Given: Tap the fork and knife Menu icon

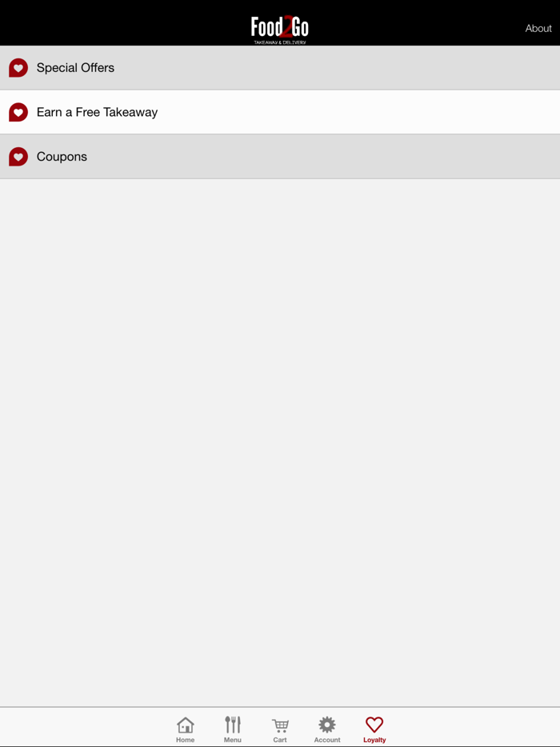Looking at the screenshot, I should pos(233,725).
